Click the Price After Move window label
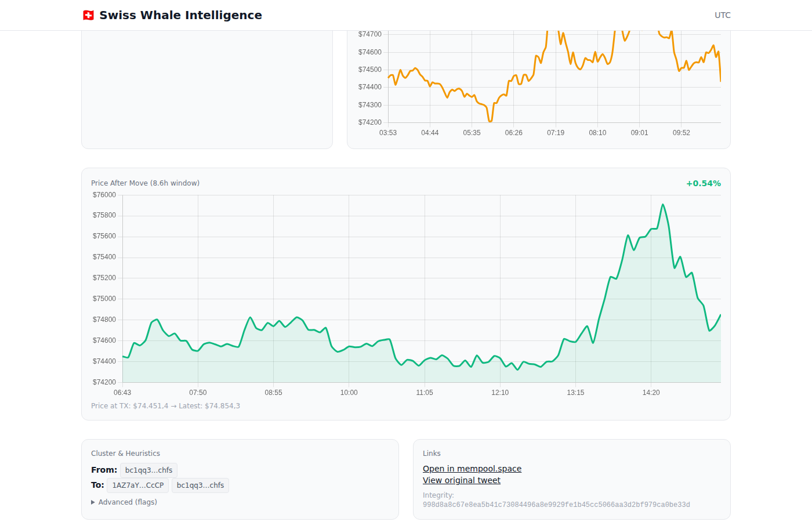Viewport: 812px width, 522px height. (x=145, y=183)
